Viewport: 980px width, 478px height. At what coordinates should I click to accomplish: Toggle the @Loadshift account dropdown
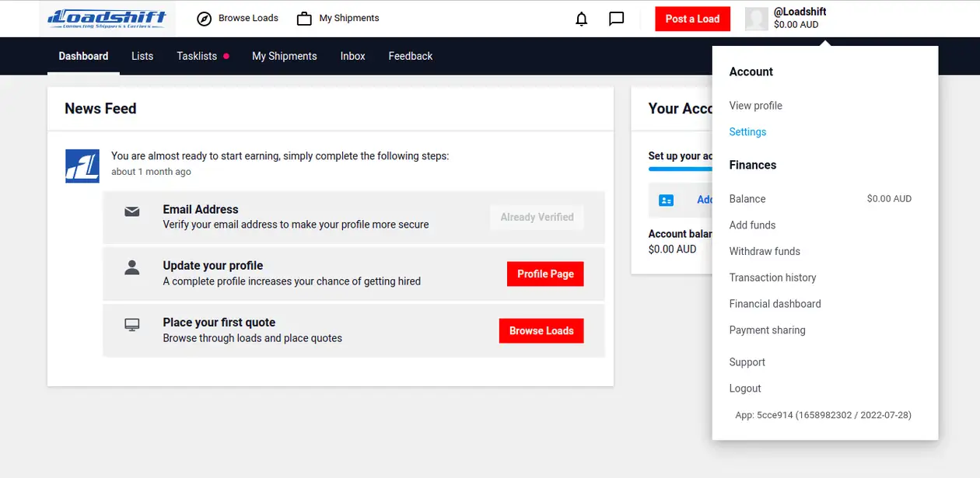pos(799,18)
